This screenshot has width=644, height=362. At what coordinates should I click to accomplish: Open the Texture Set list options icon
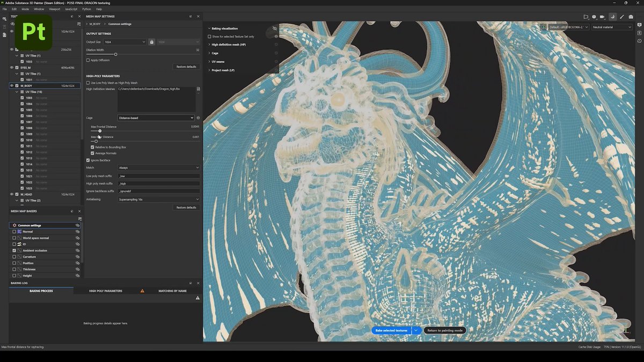[x=79, y=24]
